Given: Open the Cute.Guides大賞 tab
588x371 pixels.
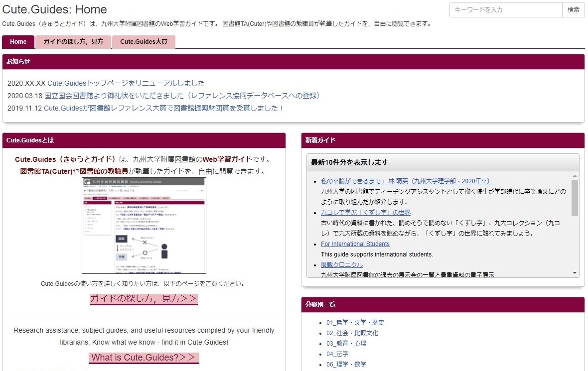Looking at the screenshot, I should (x=144, y=42).
